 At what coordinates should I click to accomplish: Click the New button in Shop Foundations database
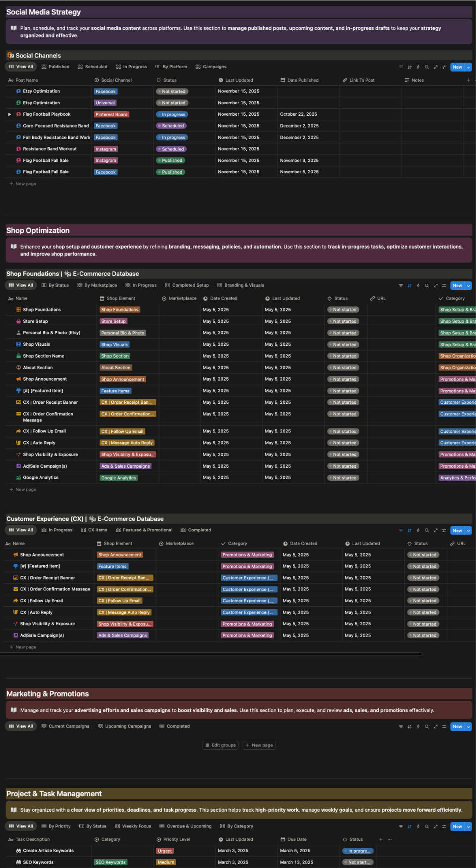tap(457, 286)
